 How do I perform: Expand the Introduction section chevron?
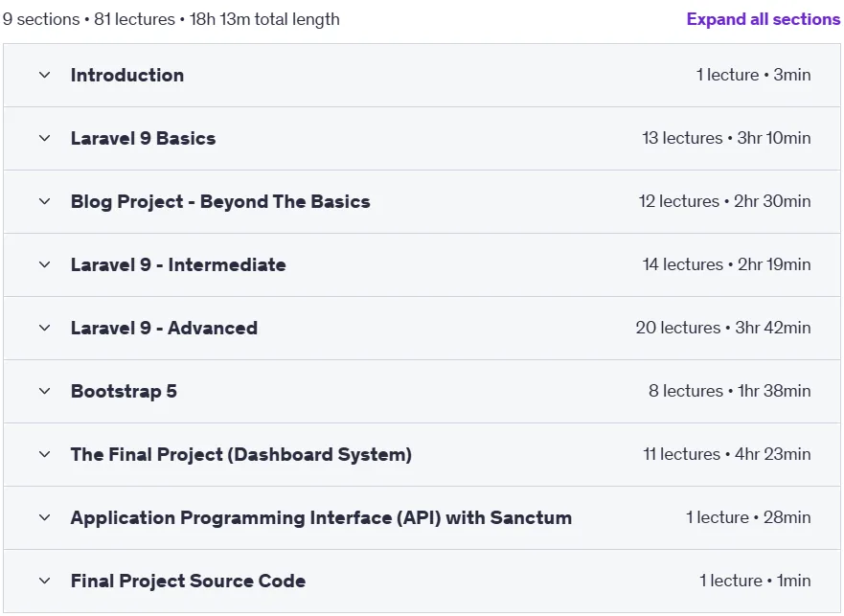pyautogui.click(x=45, y=75)
